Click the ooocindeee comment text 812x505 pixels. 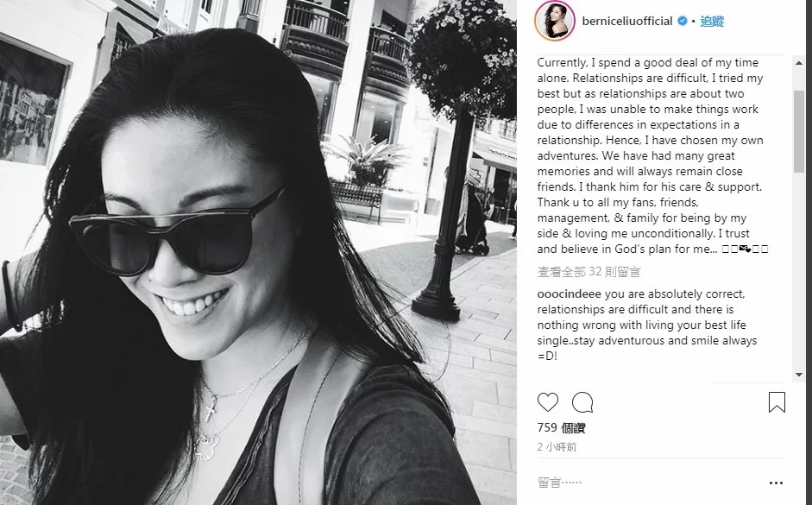(x=647, y=325)
